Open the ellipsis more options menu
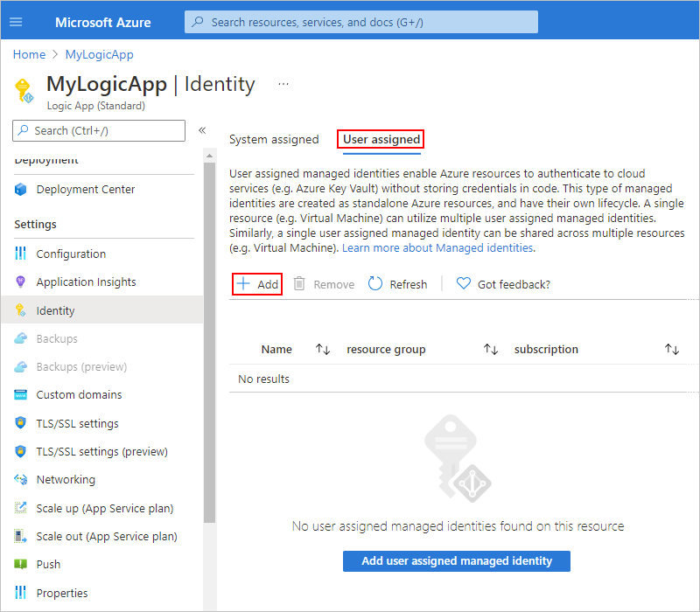 (x=283, y=84)
